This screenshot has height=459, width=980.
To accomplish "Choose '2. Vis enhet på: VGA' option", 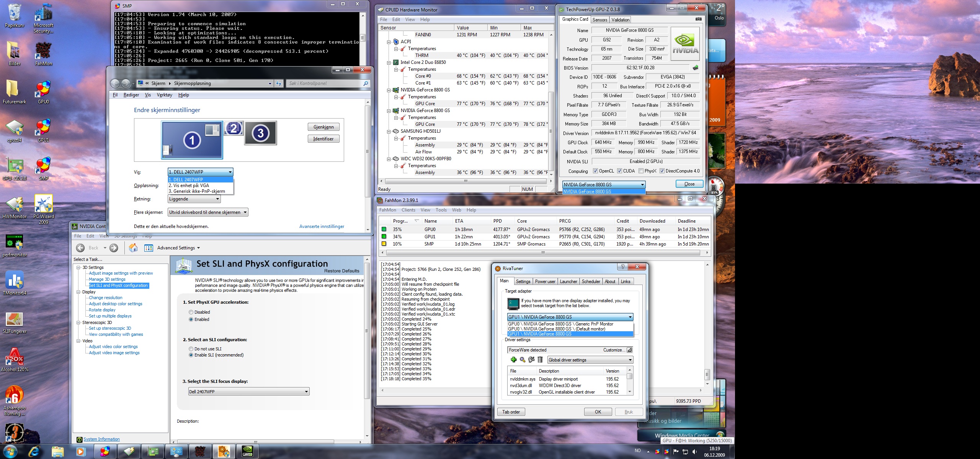I will pyautogui.click(x=201, y=186).
